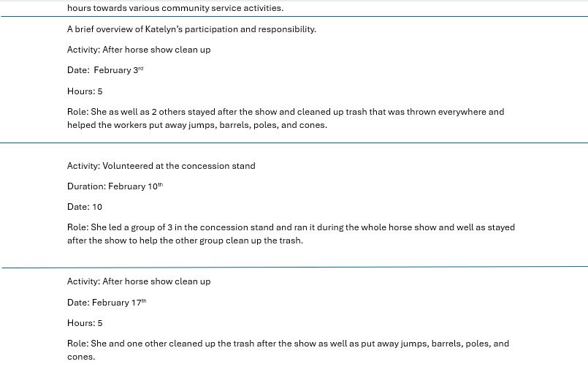Image resolution: width=588 pixels, height=375 pixels.
Task: Click the word "Volunteered" in the activity line
Action: [x=127, y=166]
